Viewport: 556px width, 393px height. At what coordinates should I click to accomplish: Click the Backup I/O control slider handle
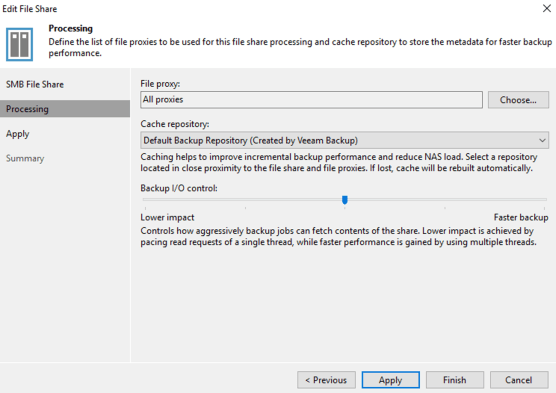(x=345, y=200)
